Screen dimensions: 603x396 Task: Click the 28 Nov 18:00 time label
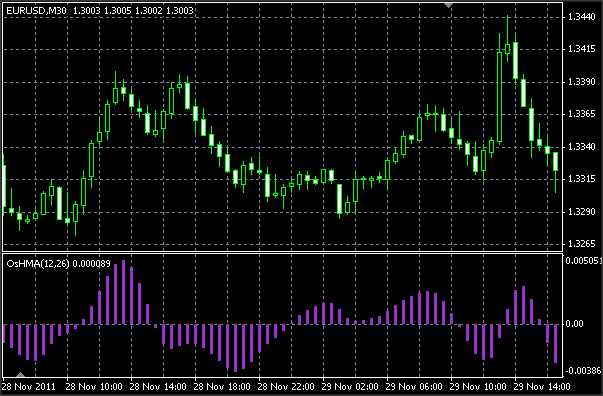pyautogui.click(x=222, y=386)
